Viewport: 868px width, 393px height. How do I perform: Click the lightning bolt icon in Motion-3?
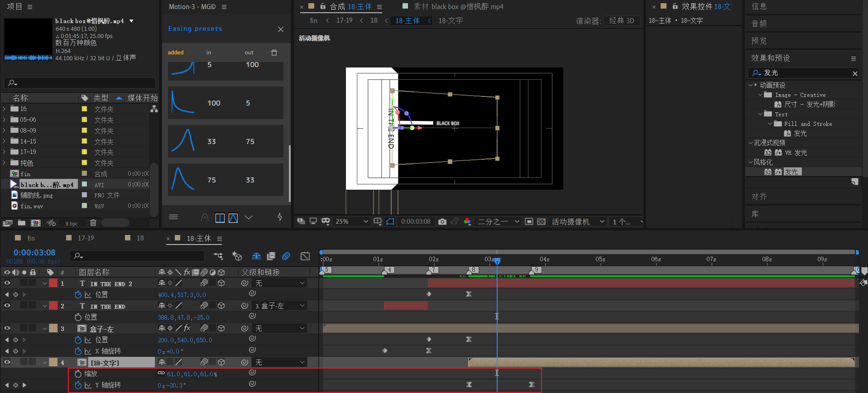[280, 217]
